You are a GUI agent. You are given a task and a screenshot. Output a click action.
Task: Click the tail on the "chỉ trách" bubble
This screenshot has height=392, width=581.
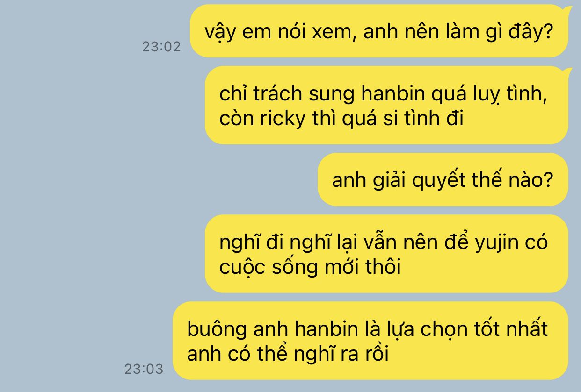[x=568, y=72]
